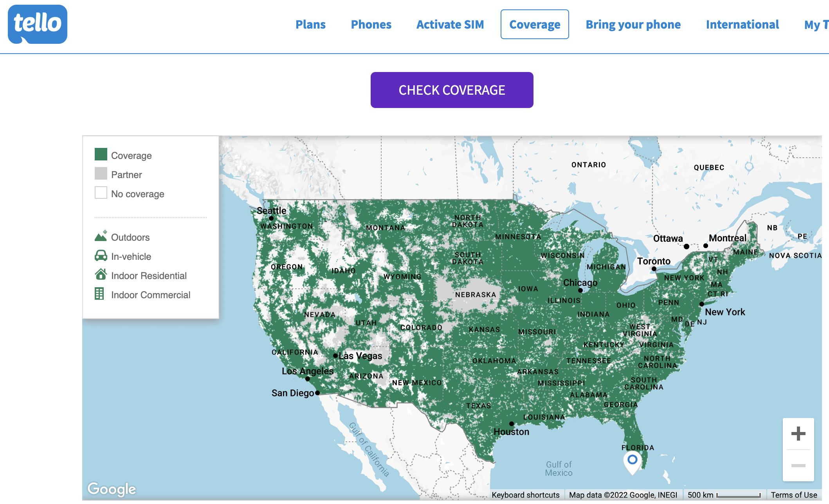Click the Google logo on the map
829x504 pixels.
[x=112, y=489]
